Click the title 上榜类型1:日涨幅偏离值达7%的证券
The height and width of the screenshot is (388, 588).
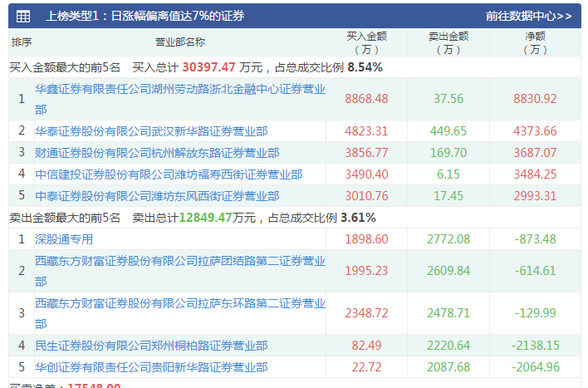click(x=145, y=16)
